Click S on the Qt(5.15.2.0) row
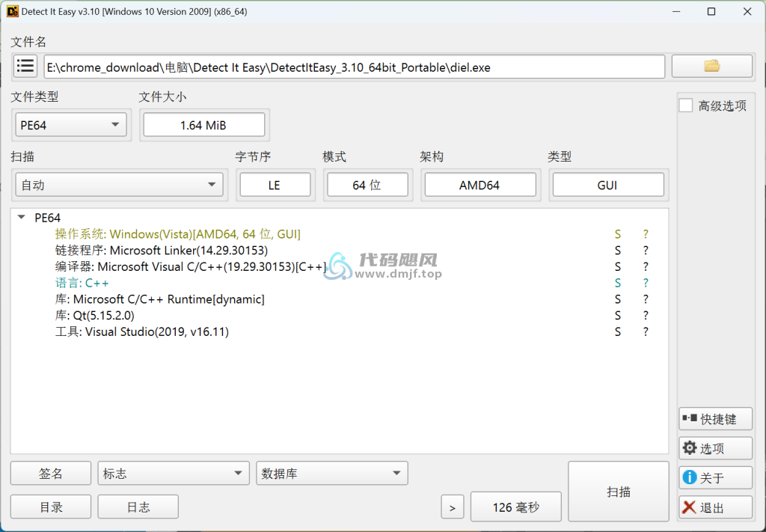Screen dimensions: 766x532 pos(618,315)
